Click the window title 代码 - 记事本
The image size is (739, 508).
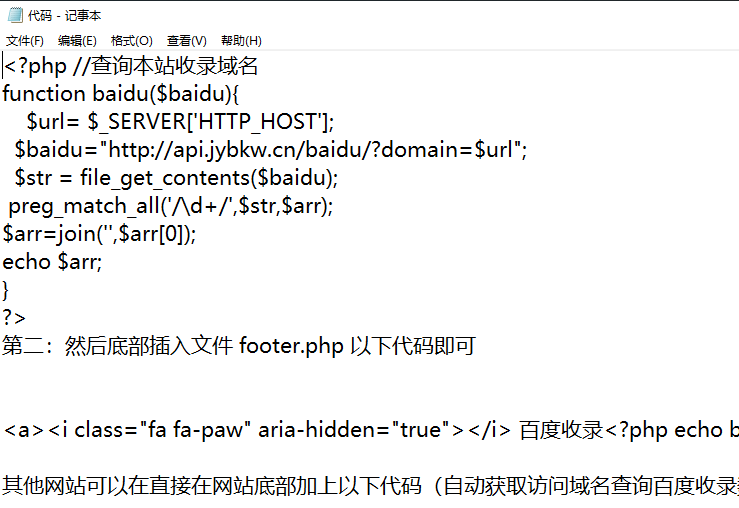[x=65, y=16]
